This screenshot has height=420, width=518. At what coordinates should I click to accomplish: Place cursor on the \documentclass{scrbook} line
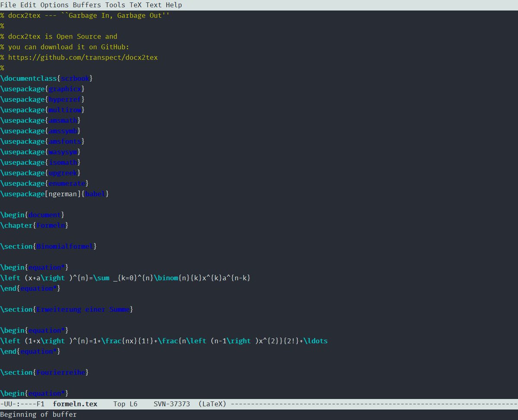coord(46,78)
